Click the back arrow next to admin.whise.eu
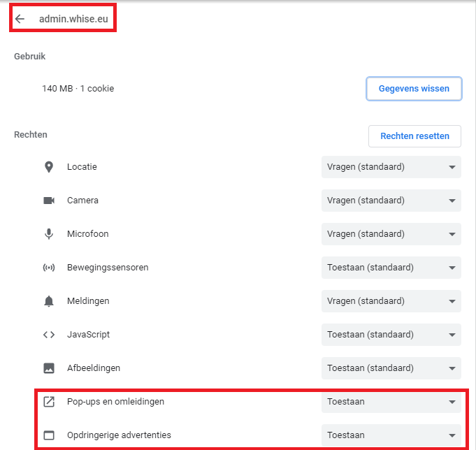 (x=20, y=19)
